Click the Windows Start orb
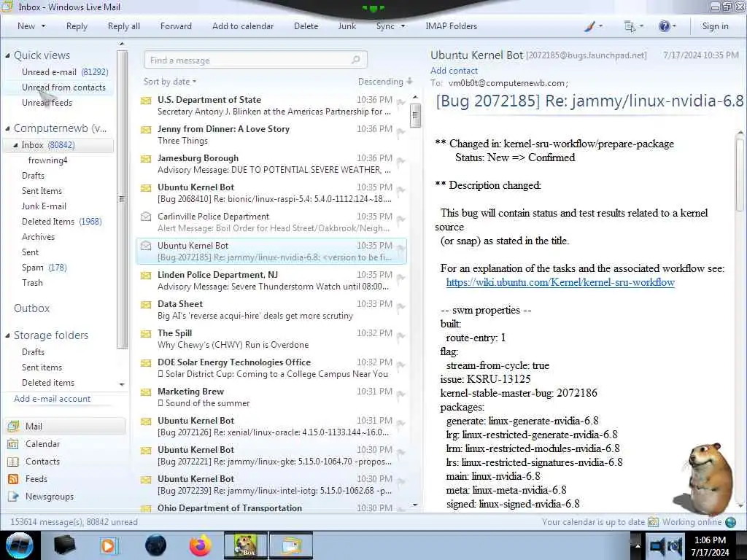The height and width of the screenshot is (560, 747). 20,545
